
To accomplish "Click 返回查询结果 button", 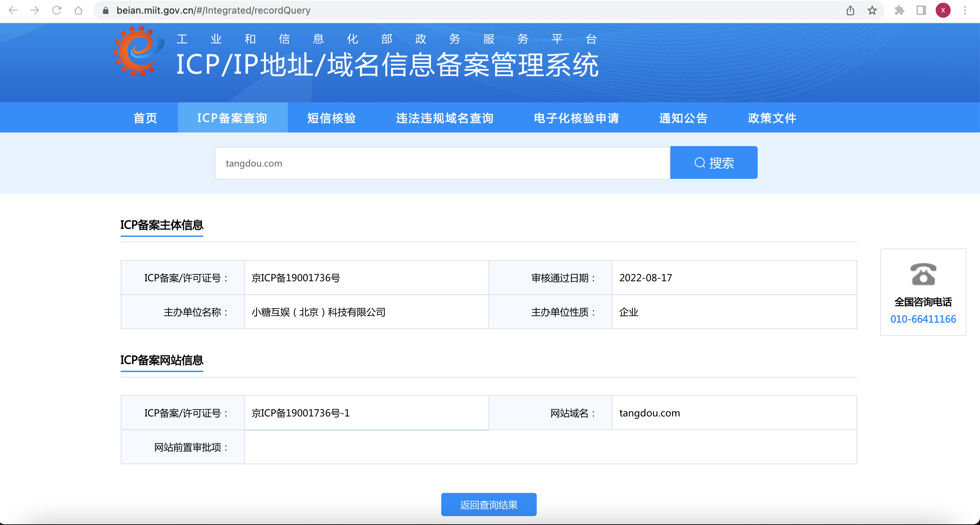I will click(489, 505).
